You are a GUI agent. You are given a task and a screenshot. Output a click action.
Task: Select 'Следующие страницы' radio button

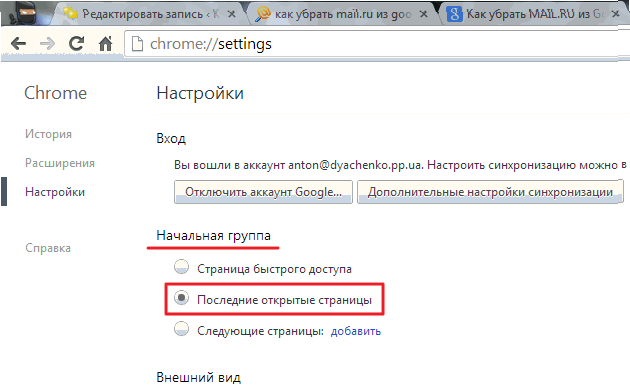[x=181, y=329]
